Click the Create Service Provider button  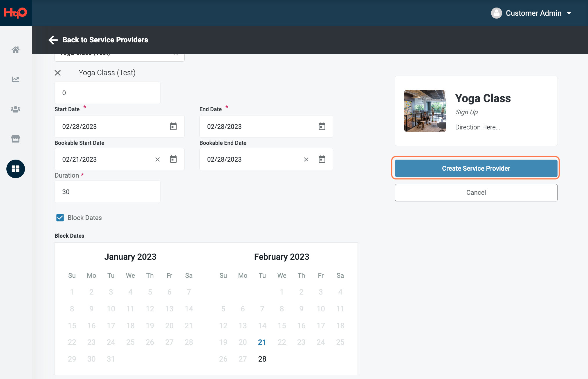click(476, 168)
